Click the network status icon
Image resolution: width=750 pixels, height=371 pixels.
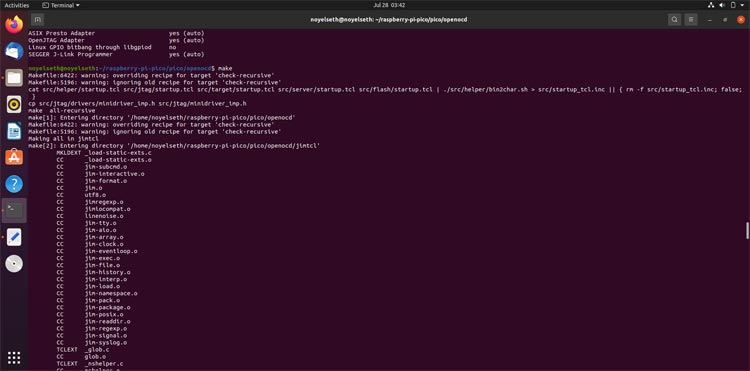711,5
